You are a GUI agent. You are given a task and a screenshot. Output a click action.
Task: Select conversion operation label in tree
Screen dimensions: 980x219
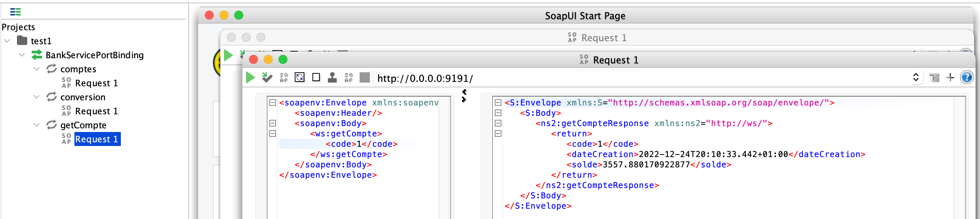pyautogui.click(x=83, y=97)
